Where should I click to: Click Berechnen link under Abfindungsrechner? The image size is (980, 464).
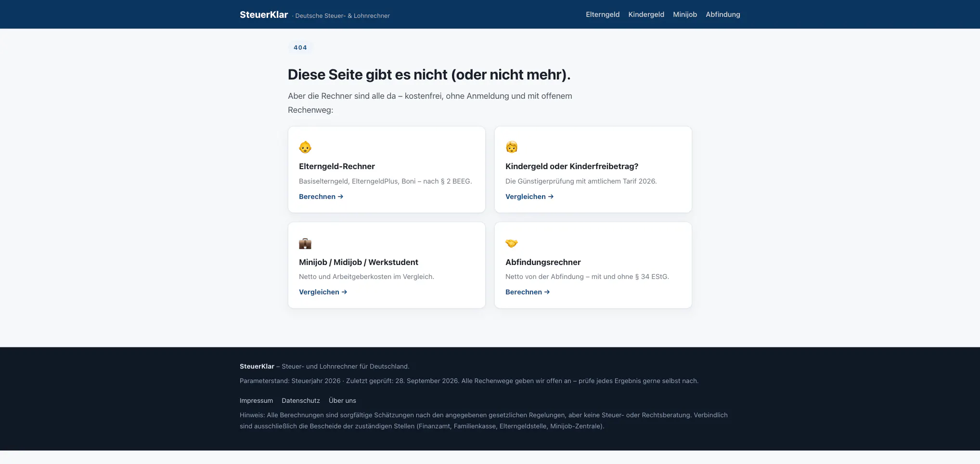[528, 292]
